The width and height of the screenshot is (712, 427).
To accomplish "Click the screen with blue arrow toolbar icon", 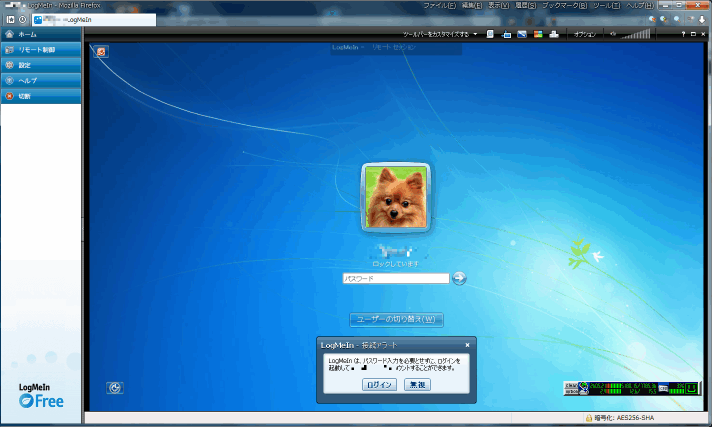I will tap(506, 34).
